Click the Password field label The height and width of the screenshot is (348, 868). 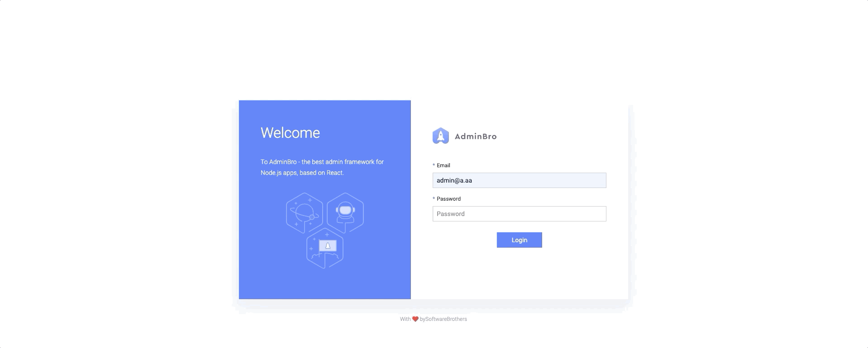pos(448,199)
